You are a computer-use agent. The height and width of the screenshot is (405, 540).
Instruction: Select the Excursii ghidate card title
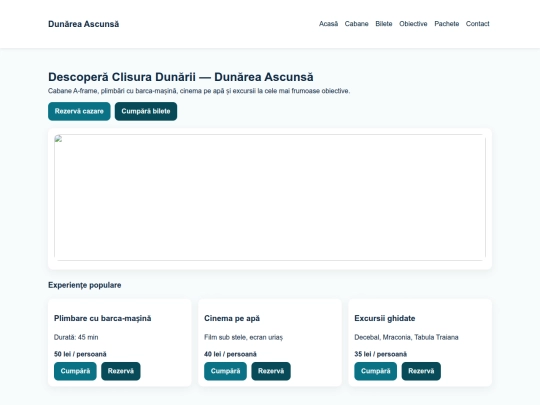click(385, 318)
